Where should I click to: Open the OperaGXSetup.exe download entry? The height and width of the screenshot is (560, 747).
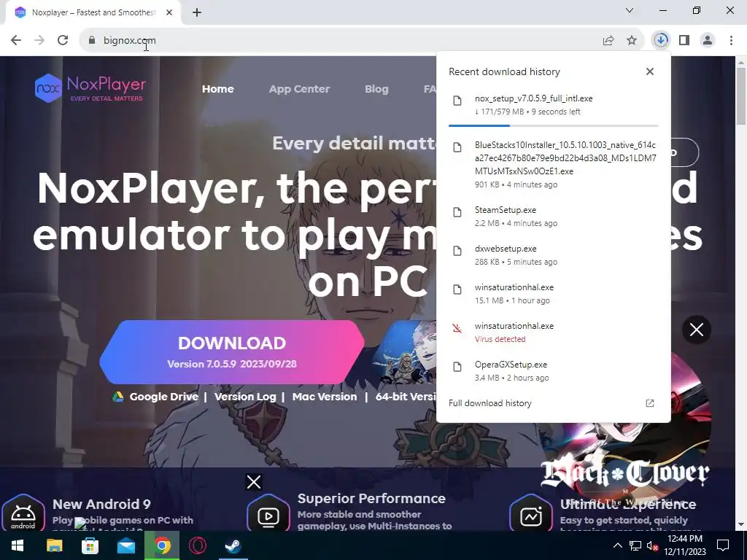554,370
